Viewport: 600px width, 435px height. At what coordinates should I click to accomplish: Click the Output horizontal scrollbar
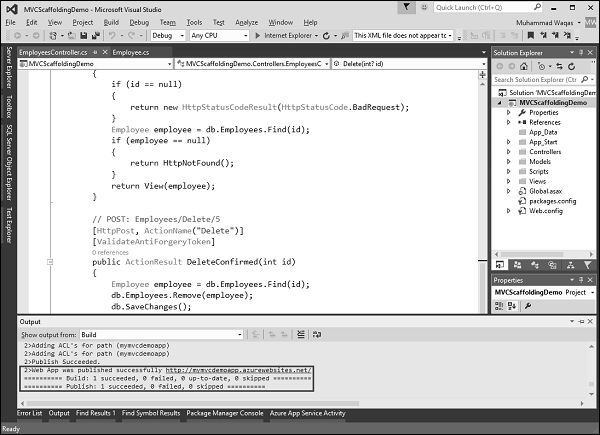click(x=193, y=403)
